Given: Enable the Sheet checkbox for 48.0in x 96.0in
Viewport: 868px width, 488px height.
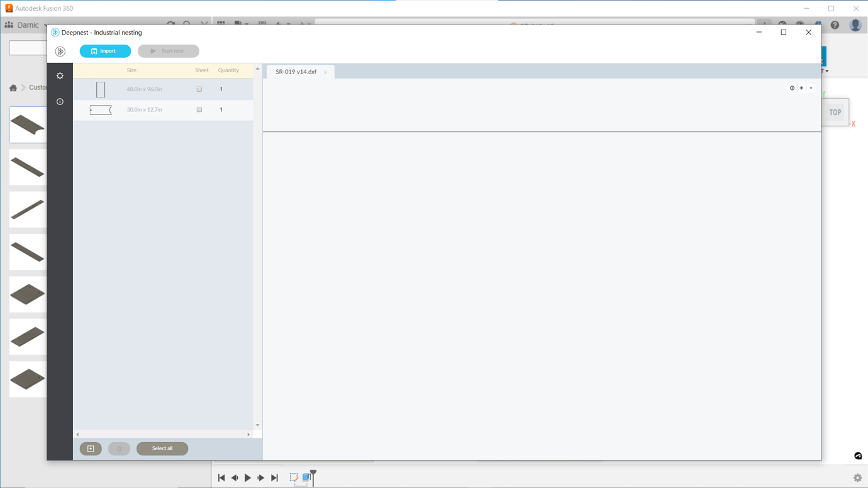Looking at the screenshot, I should tap(199, 89).
